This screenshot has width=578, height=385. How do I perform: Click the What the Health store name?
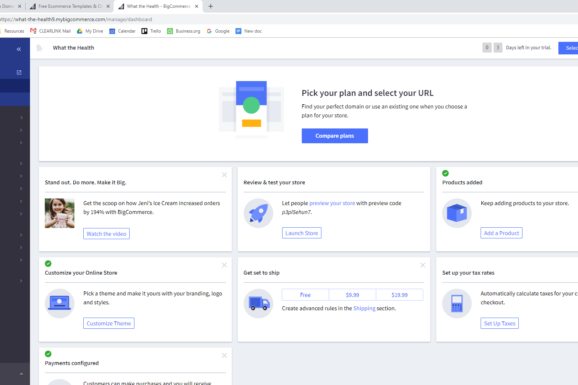click(73, 48)
